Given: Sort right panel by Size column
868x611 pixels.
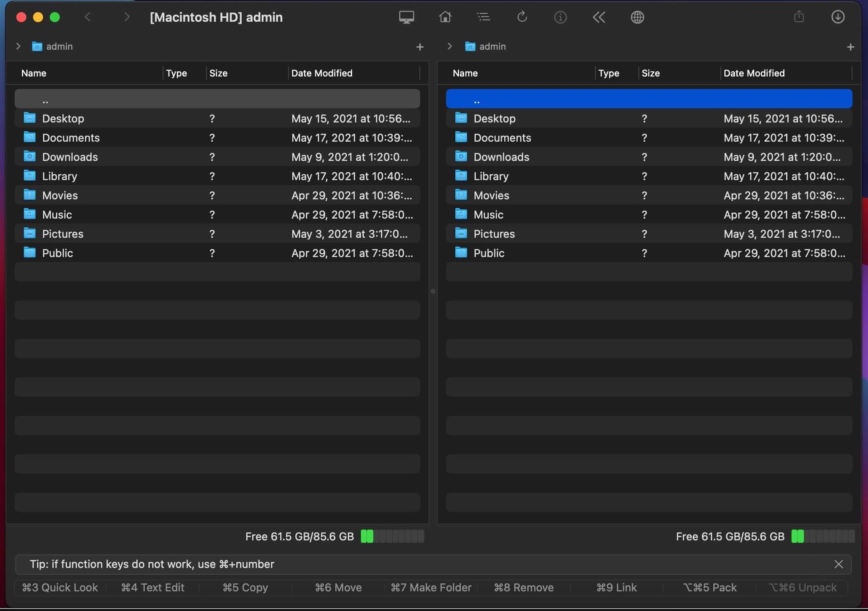Looking at the screenshot, I should point(651,73).
